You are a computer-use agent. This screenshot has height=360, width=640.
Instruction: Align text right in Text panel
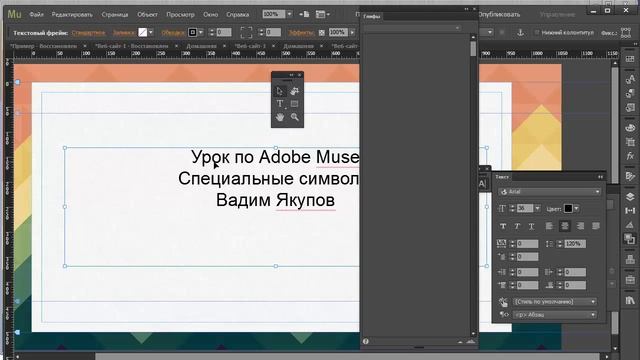pyautogui.click(x=580, y=226)
